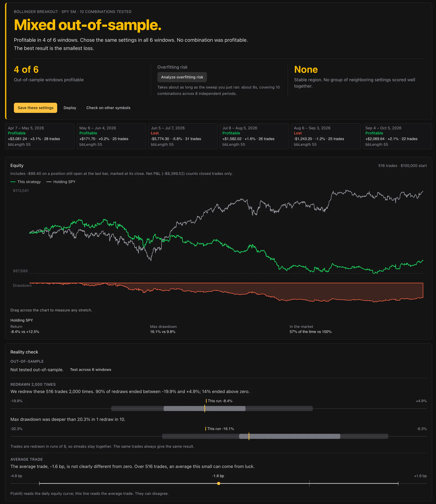Click the $113,041 equity axis label
Screen dimensions: 436x504
tap(21, 191)
